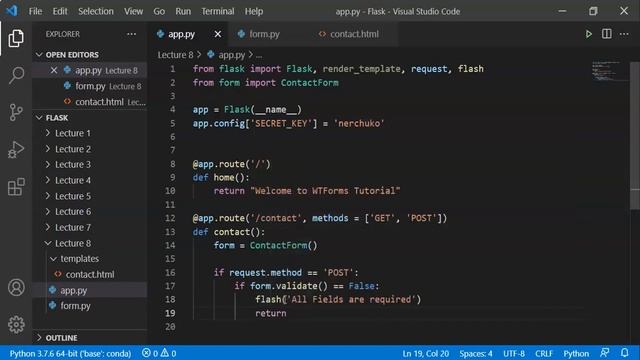The image size is (640, 360).
Task: Open the Edit menu
Action: 60,11
